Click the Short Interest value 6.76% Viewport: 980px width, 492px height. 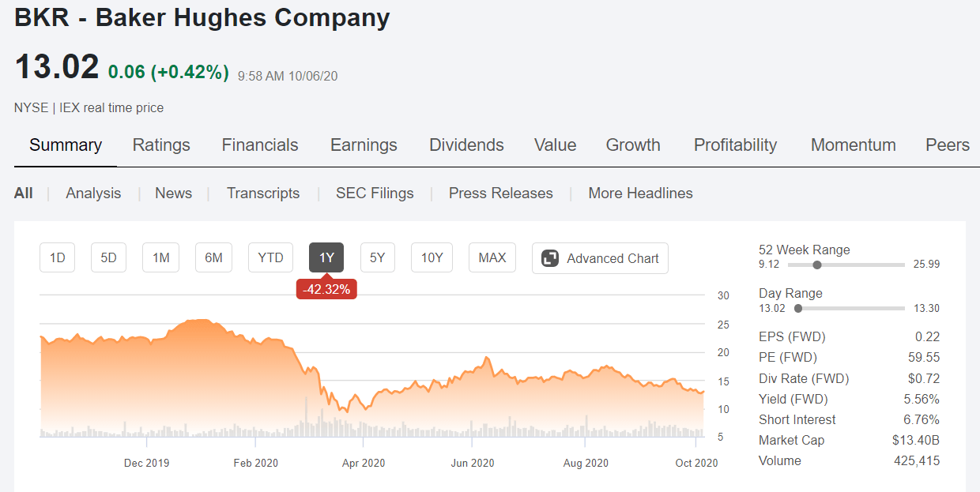[922, 419]
